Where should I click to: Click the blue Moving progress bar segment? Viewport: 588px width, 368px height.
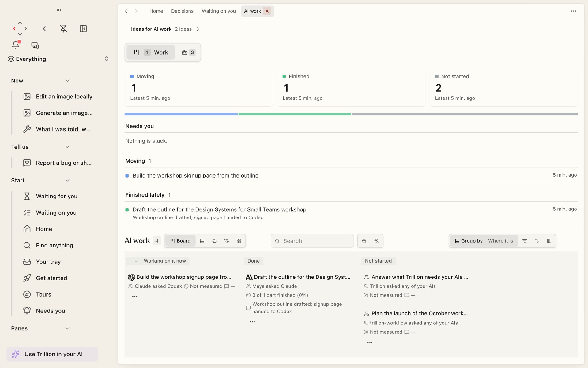pos(181,114)
